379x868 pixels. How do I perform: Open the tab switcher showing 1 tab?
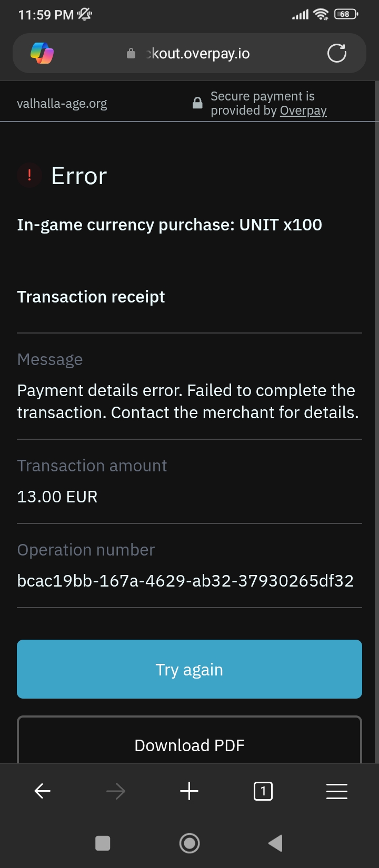pos(263,791)
